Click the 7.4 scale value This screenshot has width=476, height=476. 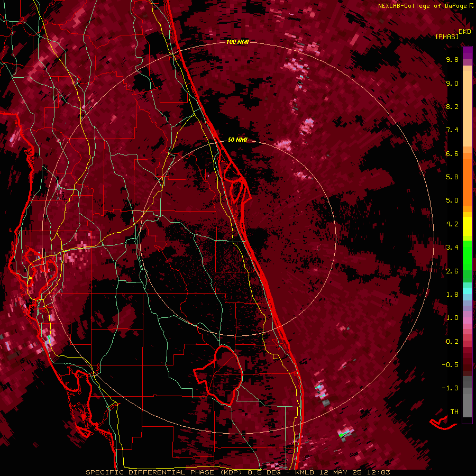coord(452,130)
